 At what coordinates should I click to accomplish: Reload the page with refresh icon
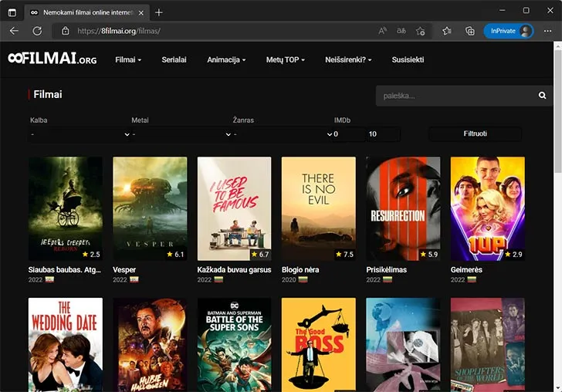37,31
